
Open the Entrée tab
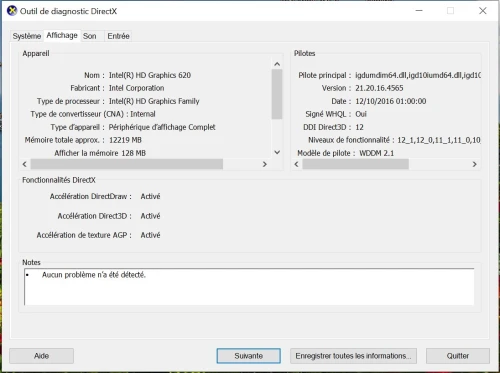coord(118,36)
